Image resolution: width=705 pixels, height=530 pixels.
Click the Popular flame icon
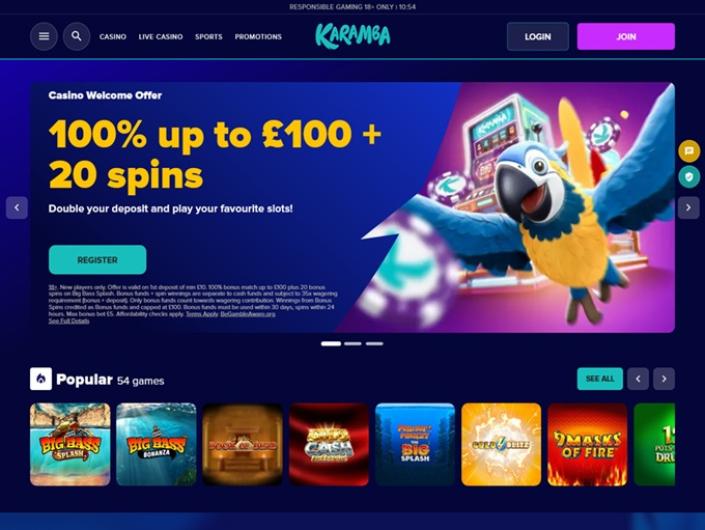[41, 379]
